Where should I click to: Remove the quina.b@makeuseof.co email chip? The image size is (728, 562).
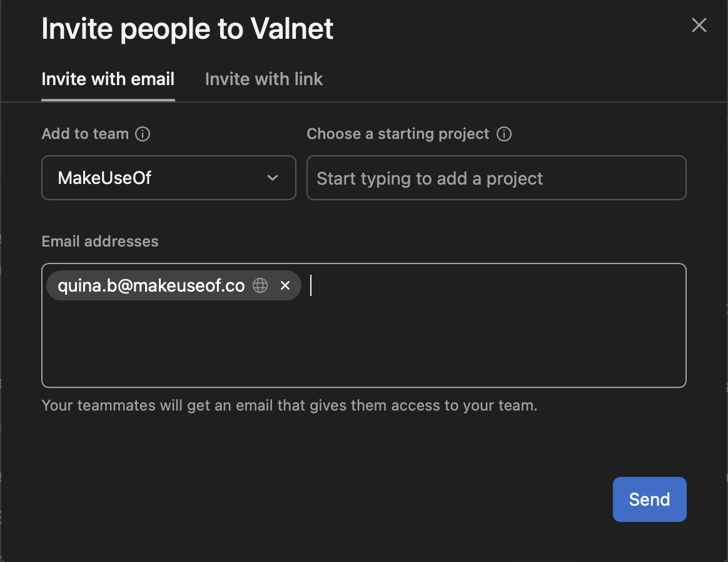pyautogui.click(x=285, y=285)
